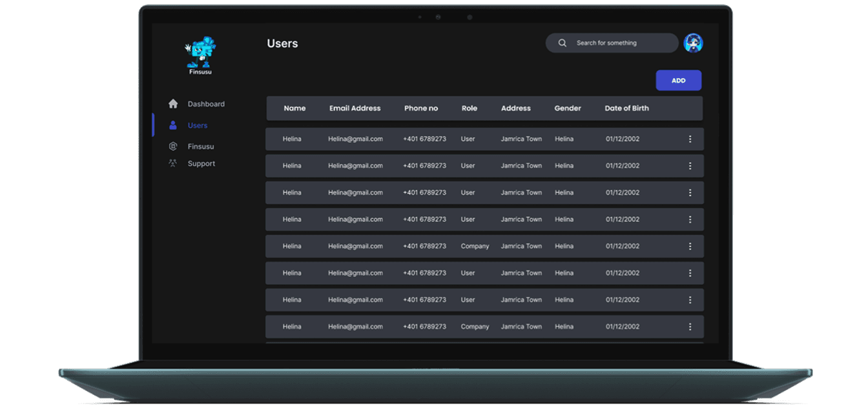Click the Users person icon in sidebar

172,125
